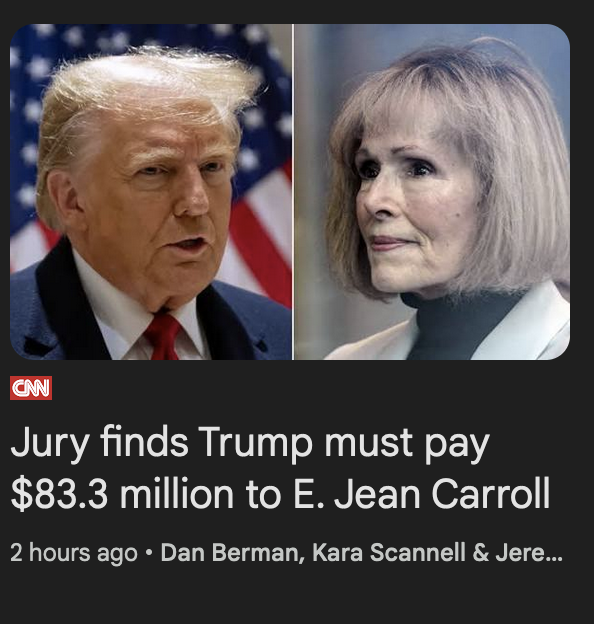Click the red tie in the left photo

tap(164, 335)
